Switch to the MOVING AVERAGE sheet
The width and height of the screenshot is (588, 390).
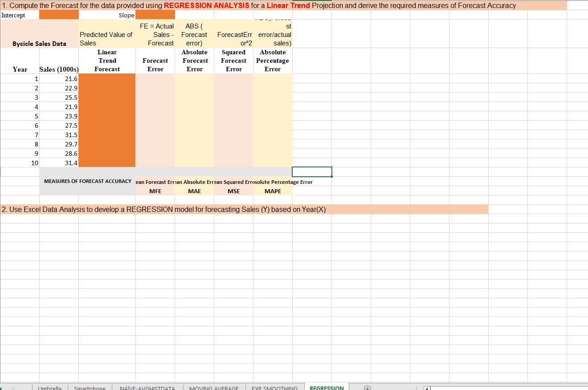(214, 388)
